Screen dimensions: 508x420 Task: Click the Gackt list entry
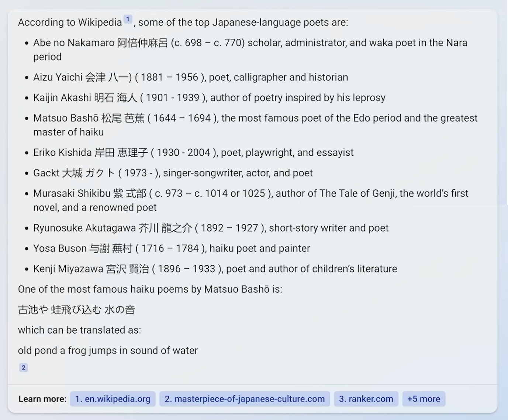coord(173,173)
